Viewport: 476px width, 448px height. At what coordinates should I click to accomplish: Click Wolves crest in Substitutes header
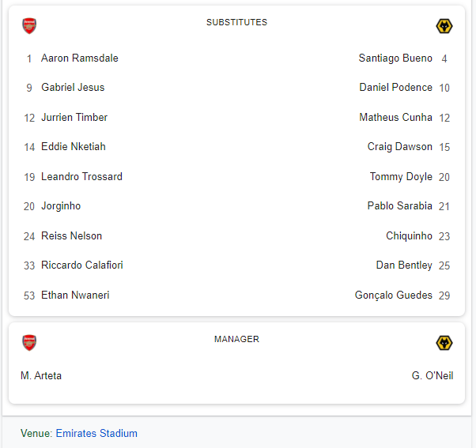(444, 26)
